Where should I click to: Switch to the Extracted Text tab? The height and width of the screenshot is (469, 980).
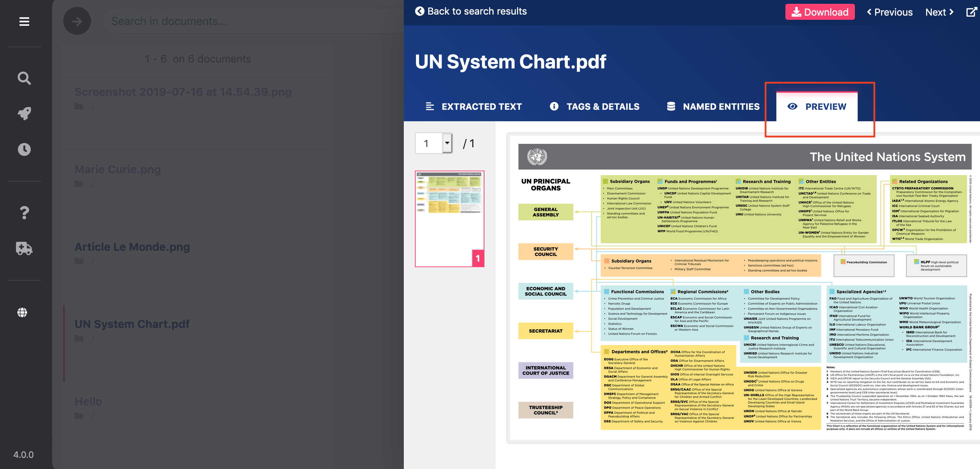point(474,107)
